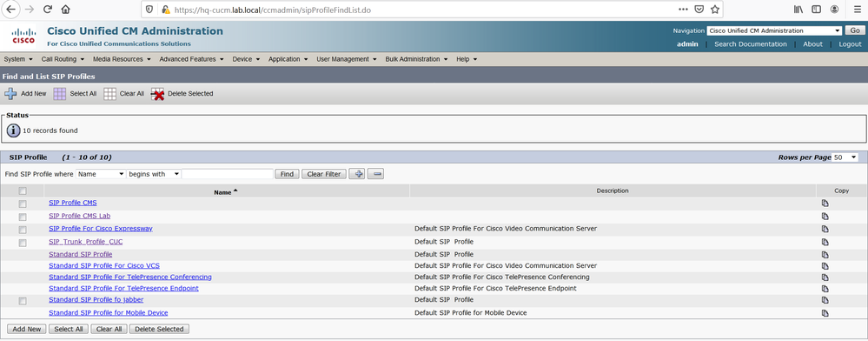Open the Standard SIP Profile For TelePresence Conferencing link
Viewport: 868px width, 341px height.
(130, 277)
